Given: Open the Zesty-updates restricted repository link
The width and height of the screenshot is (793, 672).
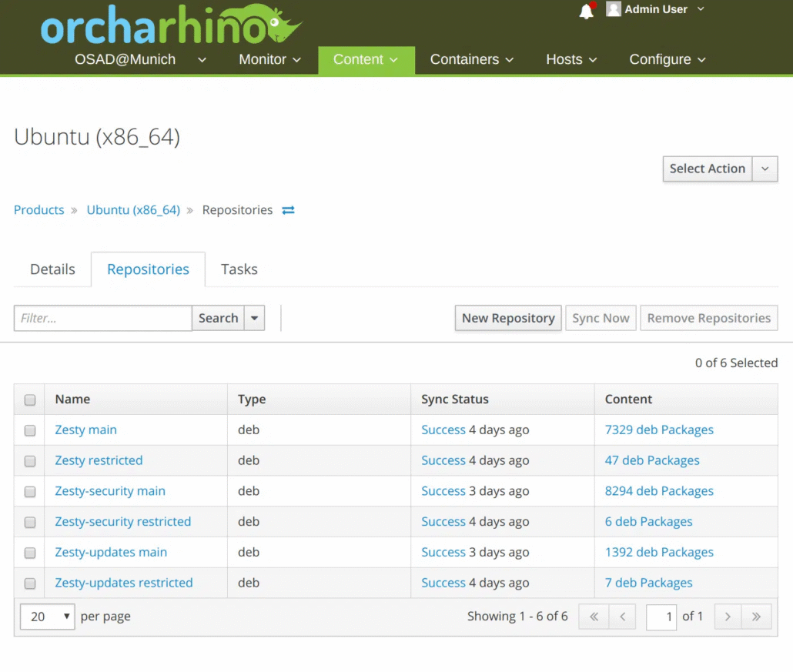Looking at the screenshot, I should [124, 583].
